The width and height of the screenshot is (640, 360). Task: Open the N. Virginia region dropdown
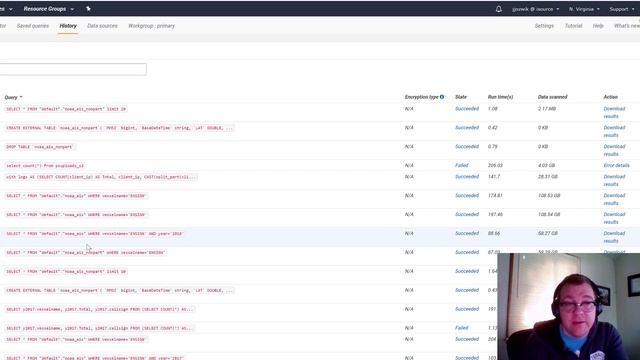tap(584, 9)
